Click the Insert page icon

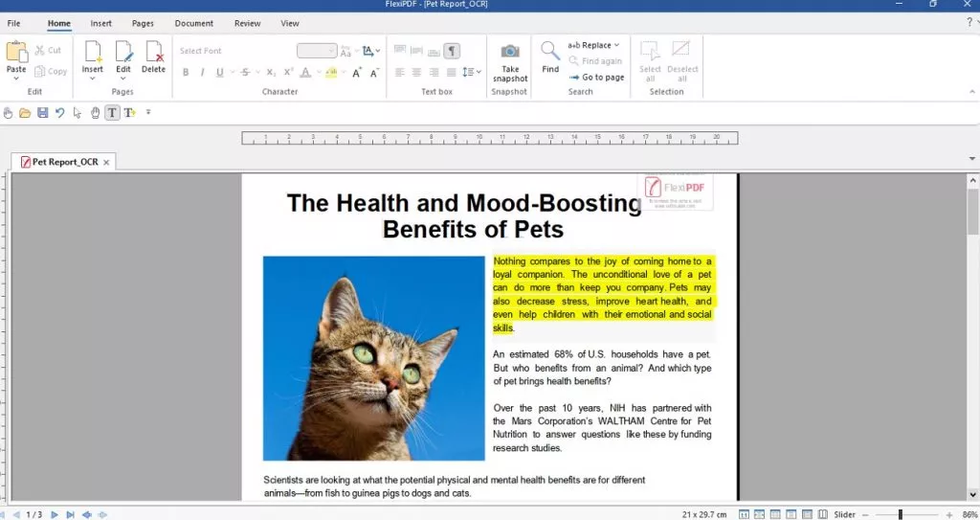(93, 52)
